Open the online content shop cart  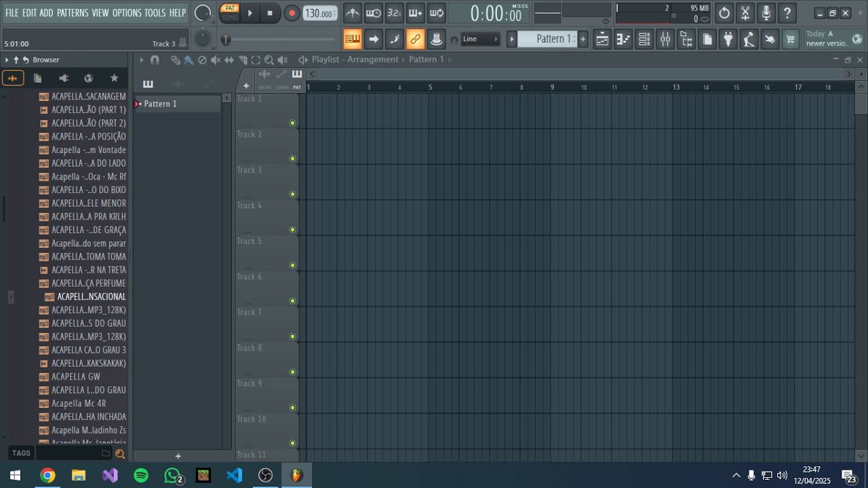[791, 39]
